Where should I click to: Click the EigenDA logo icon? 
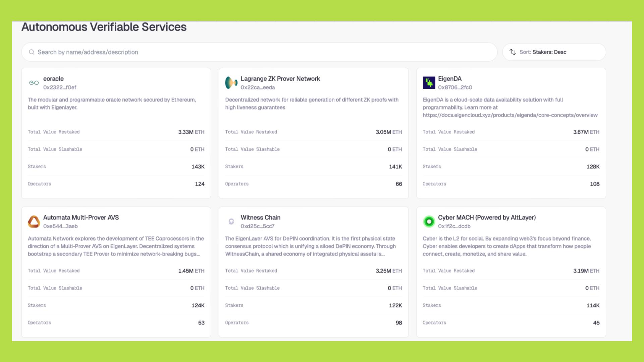click(429, 83)
